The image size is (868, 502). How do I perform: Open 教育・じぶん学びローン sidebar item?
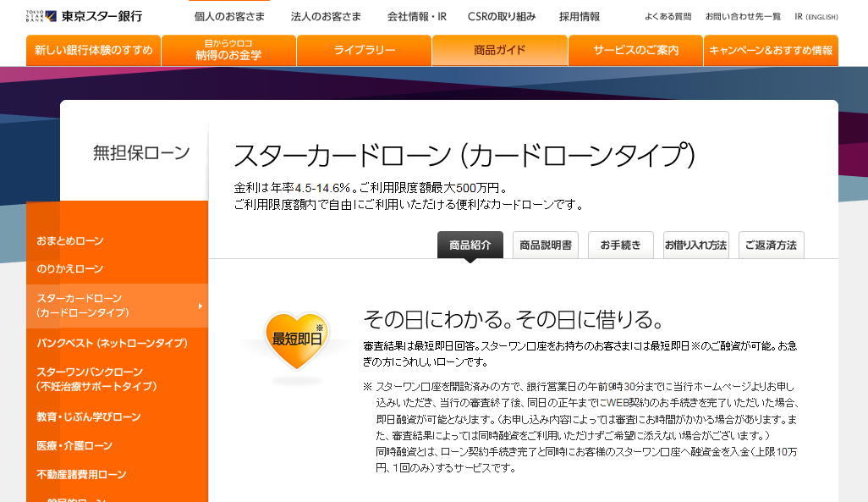click(89, 416)
